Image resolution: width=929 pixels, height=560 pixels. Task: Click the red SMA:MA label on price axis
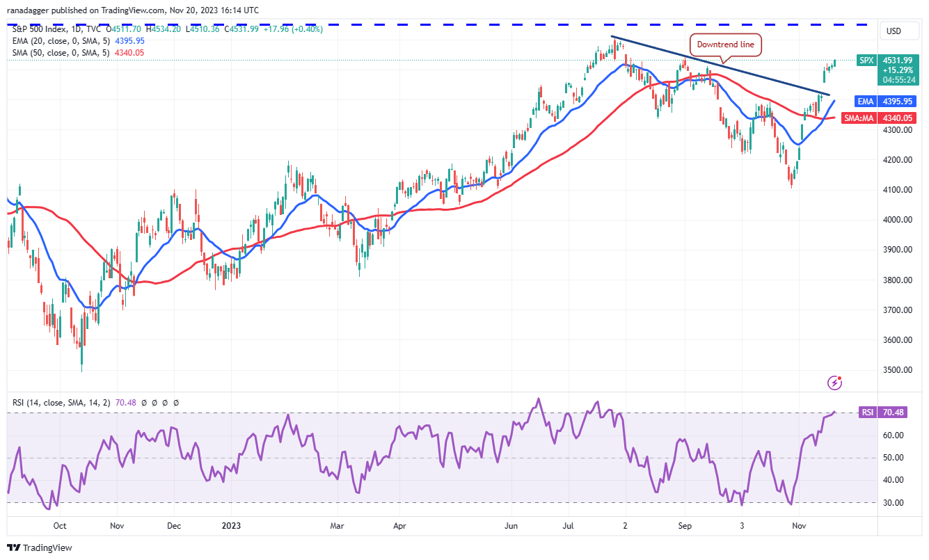pos(858,118)
